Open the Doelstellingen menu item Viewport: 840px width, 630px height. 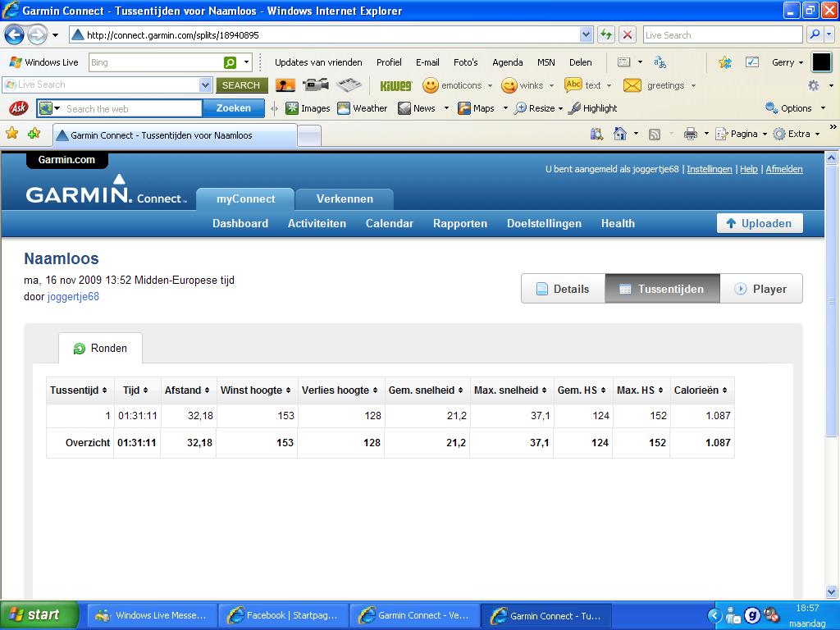pos(545,223)
